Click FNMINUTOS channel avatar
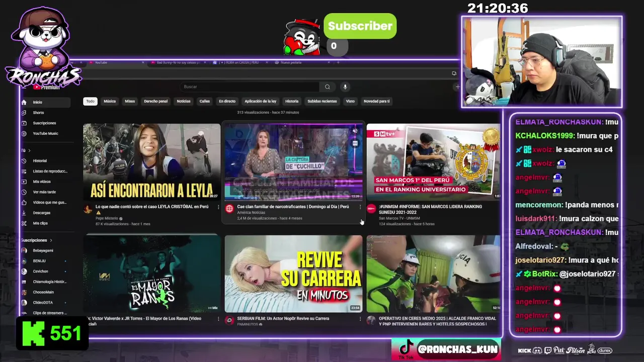The image size is (644, 362). click(229, 320)
